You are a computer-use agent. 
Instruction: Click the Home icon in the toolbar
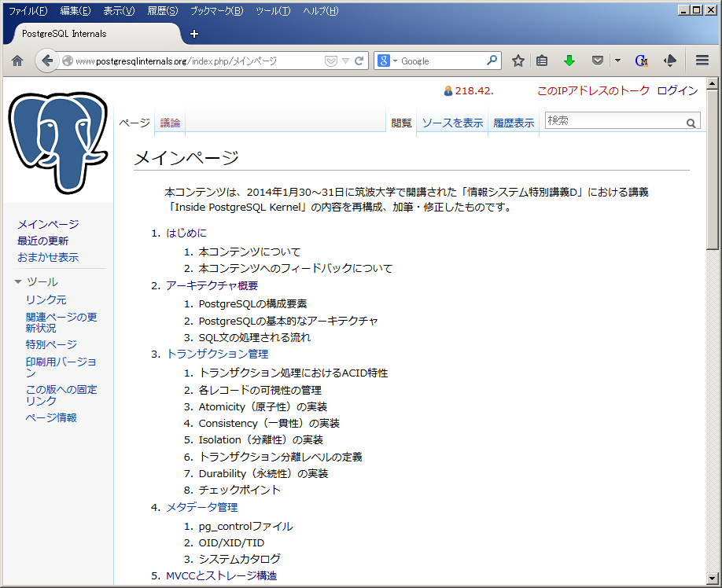pyautogui.click(x=17, y=61)
